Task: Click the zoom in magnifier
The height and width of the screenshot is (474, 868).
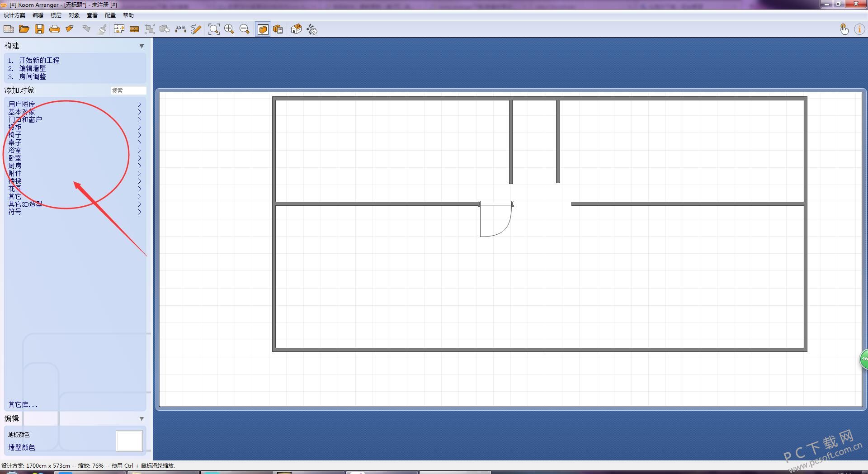Action: pyautogui.click(x=229, y=29)
